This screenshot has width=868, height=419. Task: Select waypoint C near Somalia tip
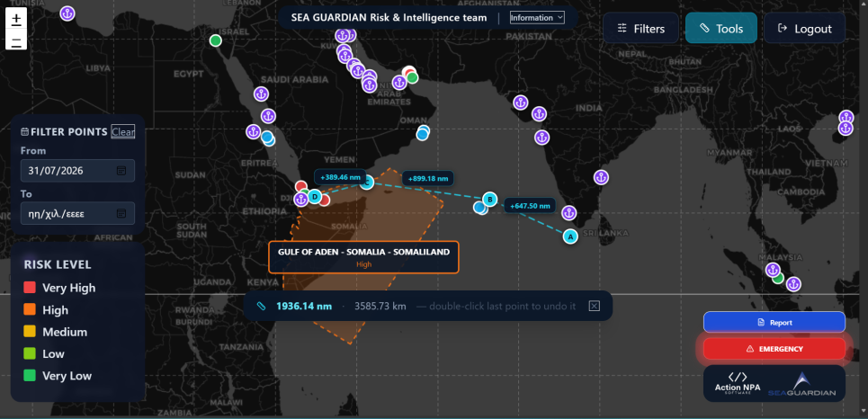pyautogui.click(x=366, y=183)
